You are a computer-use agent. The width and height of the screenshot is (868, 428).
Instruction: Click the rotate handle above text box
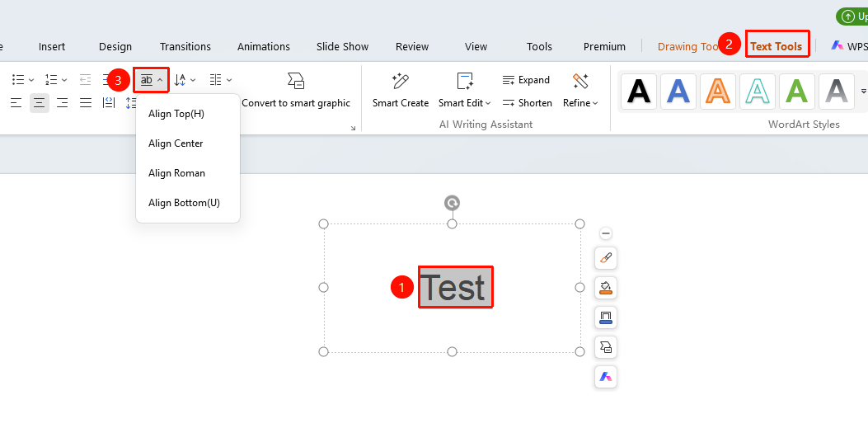coord(453,203)
